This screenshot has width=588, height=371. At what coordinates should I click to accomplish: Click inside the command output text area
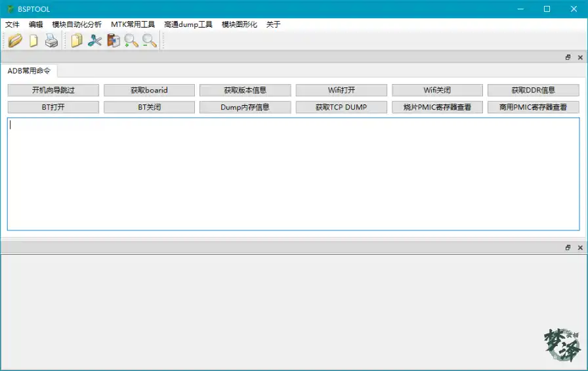click(293, 174)
